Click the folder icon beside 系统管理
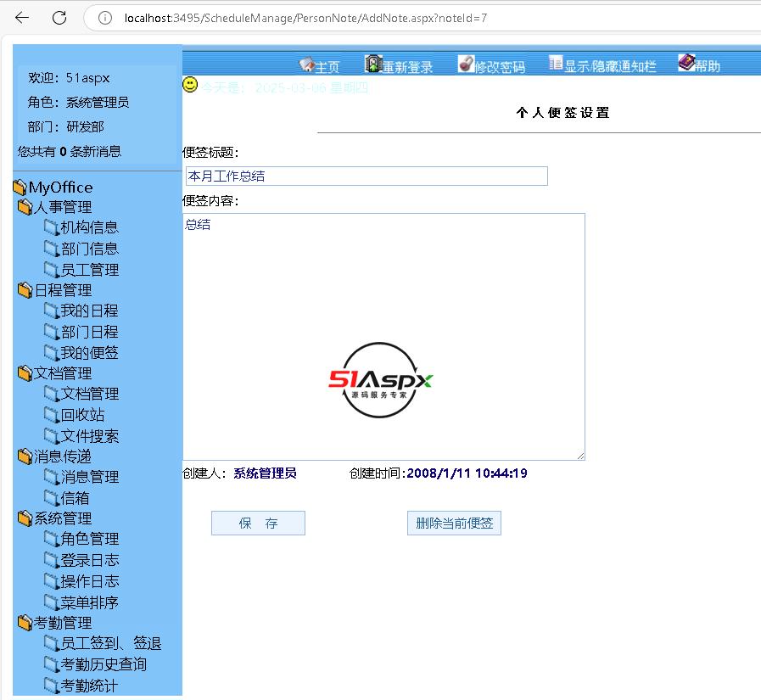Viewport: 761px width, 700px height. click(25, 518)
